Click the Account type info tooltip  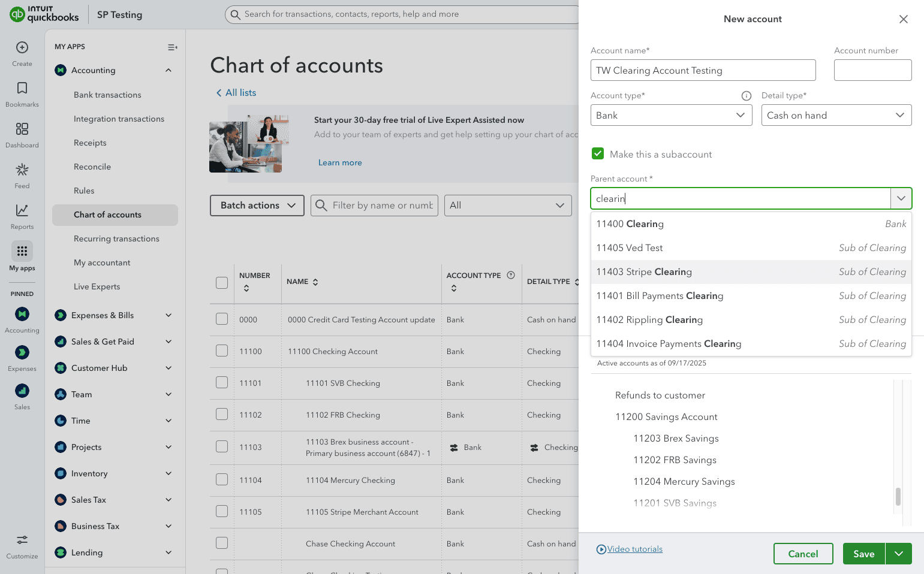746,95
